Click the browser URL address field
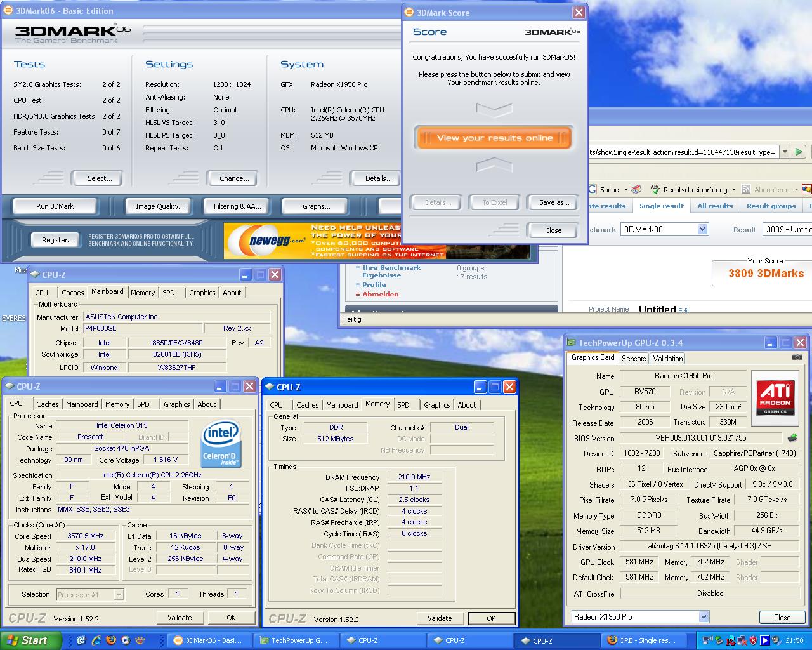 click(x=683, y=152)
